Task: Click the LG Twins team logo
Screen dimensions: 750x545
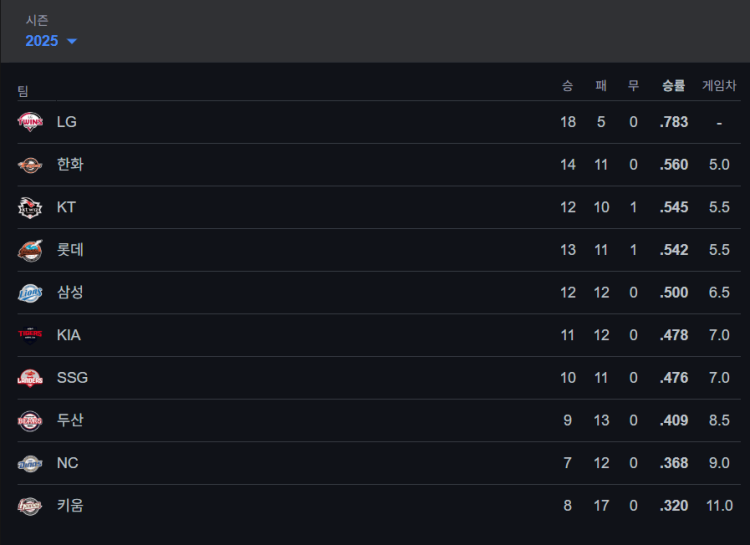Action: click(30, 122)
